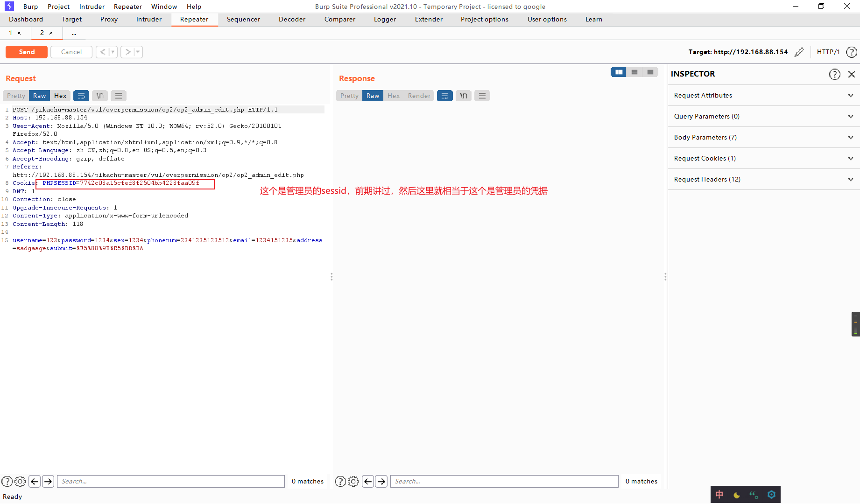Toggle non-printable characters in Response viewer
This screenshot has width=860, height=504.
464,96
